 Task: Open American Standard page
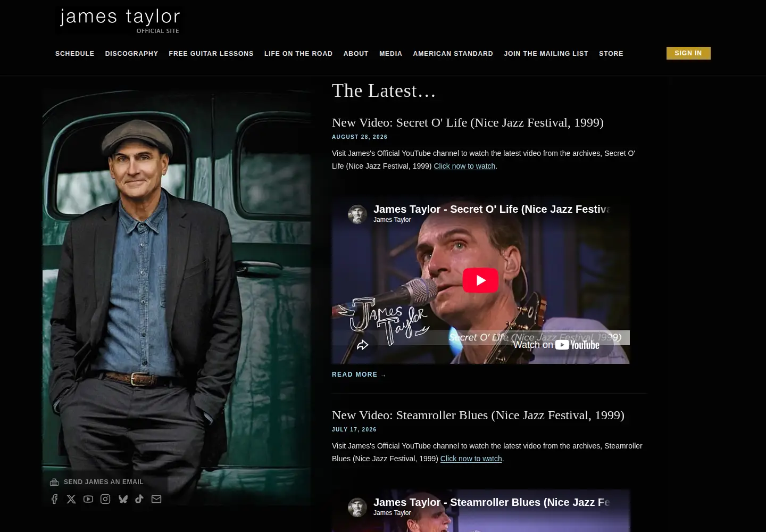(453, 54)
